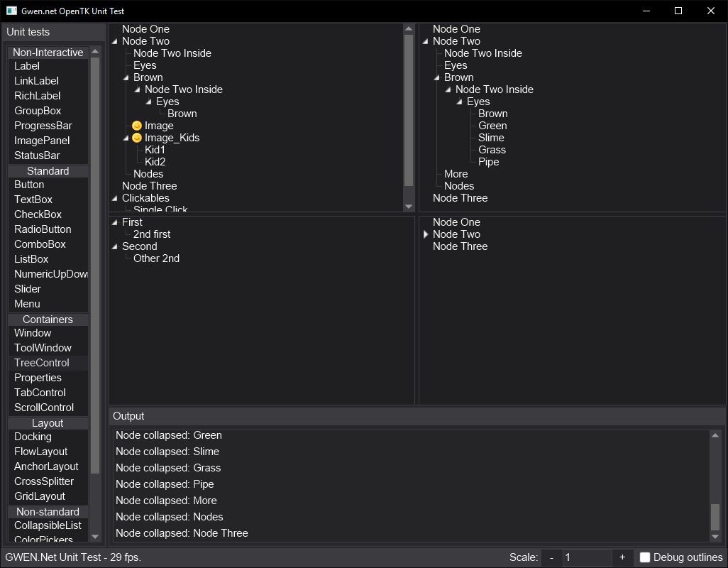Collapse the Clickables node

[114, 198]
